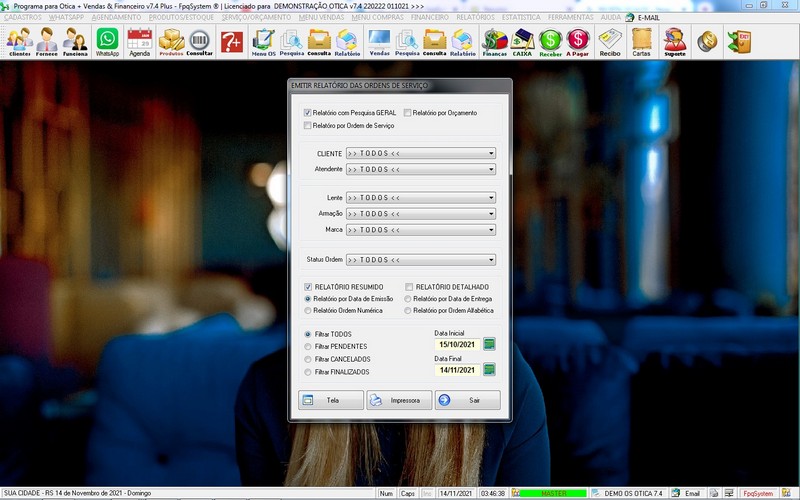
Task: Select Filtrar CANCELADOS radio button
Action: point(308,359)
